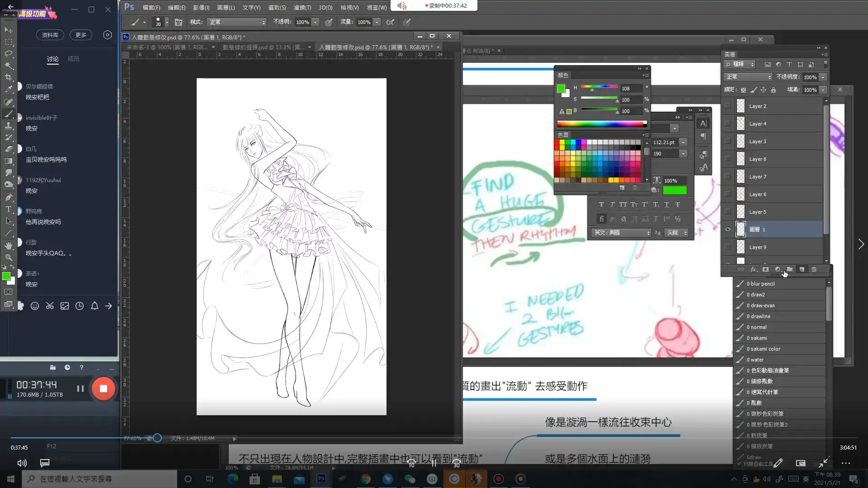
Task: Select the Crop tool
Action: click(9, 77)
